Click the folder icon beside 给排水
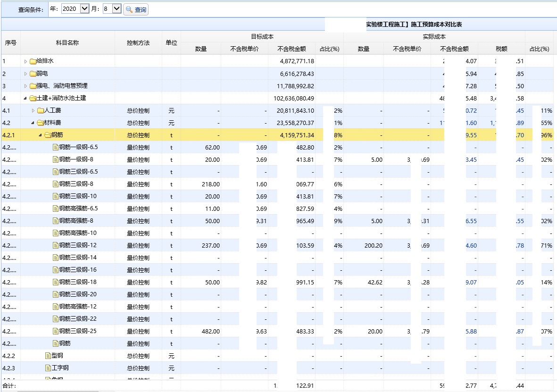Image resolution: width=557 pixels, height=392 pixels. coord(33,61)
